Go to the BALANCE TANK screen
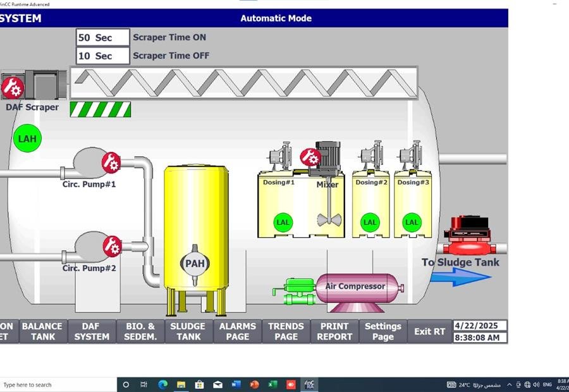Image resolution: width=569 pixels, height=392 pixels. click(x=43, y=331)
